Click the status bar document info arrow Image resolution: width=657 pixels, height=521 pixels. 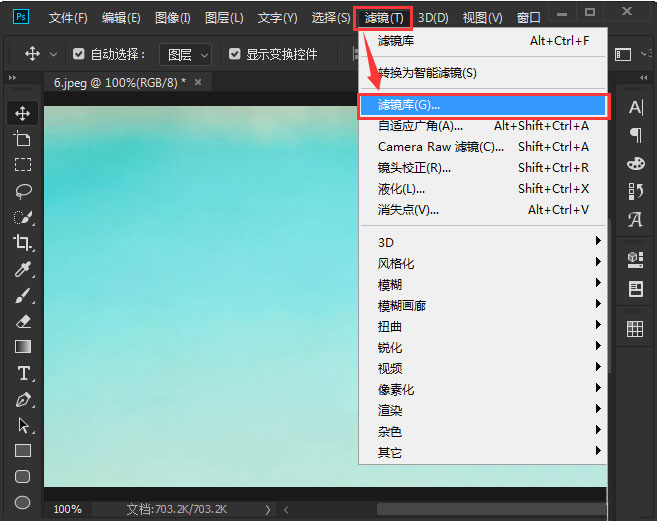pyautogui.click(x=265, y=509)
